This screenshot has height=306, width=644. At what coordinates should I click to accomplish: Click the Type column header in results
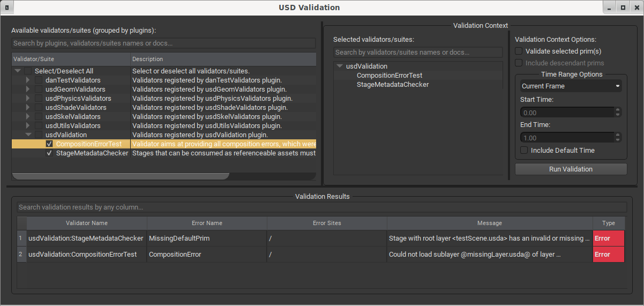point(608,223)
